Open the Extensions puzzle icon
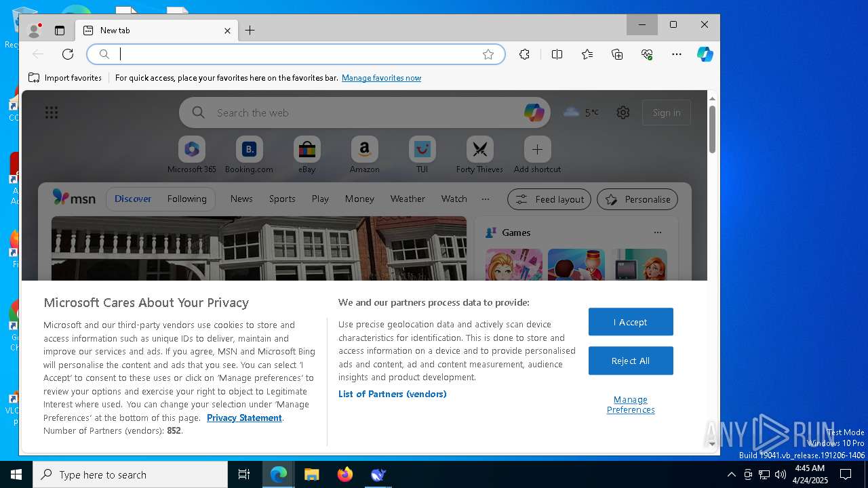This screenshot has height=488, width=868. (524, 54)
